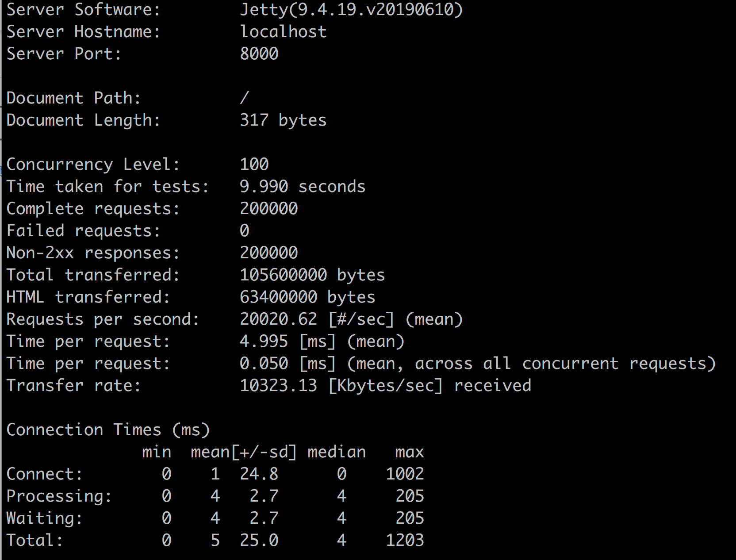Image resolution: width=736 pixels, height=560 pixels.
Task: Click the localhost hostname value
Action: 283,32
